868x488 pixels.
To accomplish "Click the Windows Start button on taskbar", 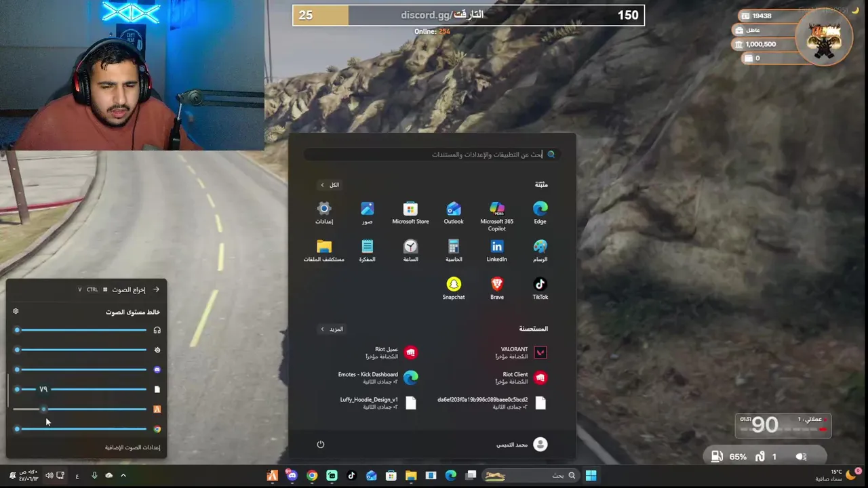I will 591,476.
